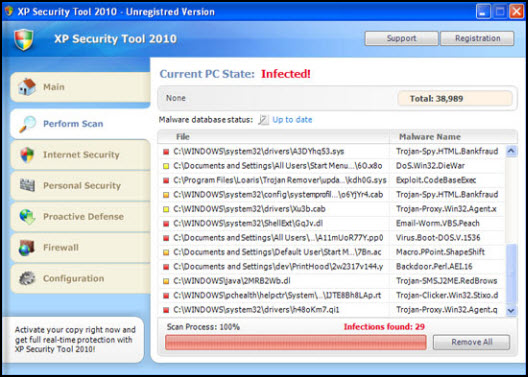Screen dimensions: 528x377
Task: Click the red scan progress bar
Action: click(x=296, y=342)
